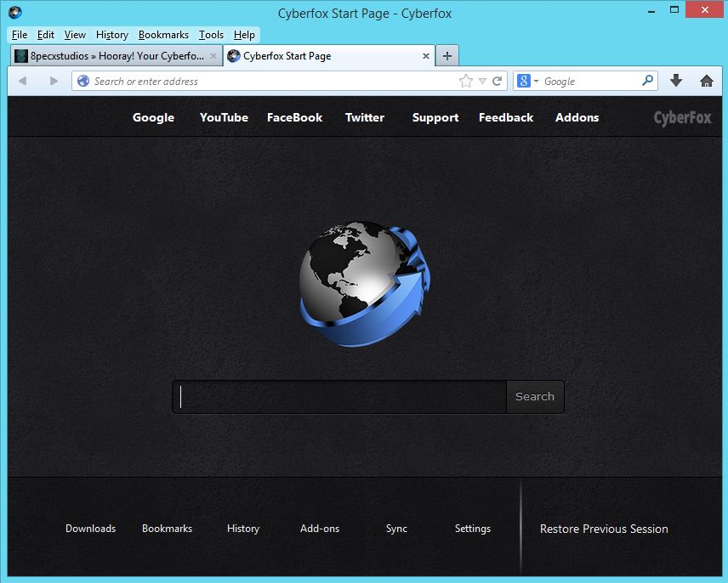Click the Cyberfox icon in title bar
The width and height of the screenshot is (728, 583).
14,12
